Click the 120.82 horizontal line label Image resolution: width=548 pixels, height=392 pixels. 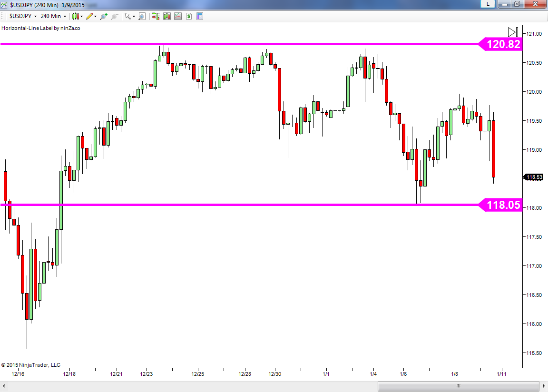pos(500,44)
